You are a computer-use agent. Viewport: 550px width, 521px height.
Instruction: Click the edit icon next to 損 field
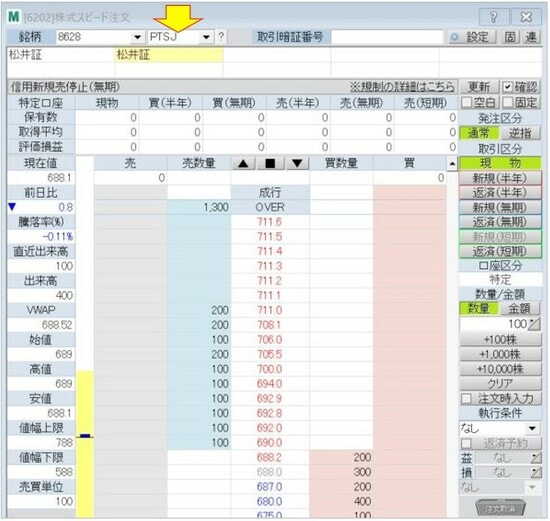pyautogui.click(x=536, y=473)
